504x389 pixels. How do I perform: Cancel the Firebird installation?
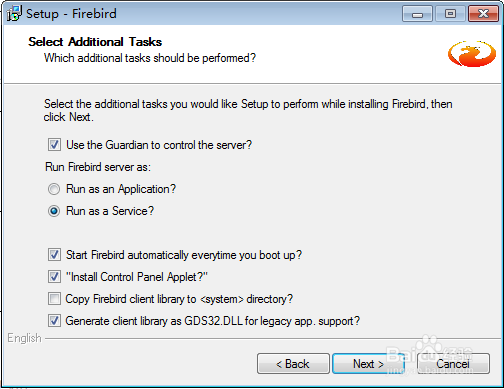point(453,364)
